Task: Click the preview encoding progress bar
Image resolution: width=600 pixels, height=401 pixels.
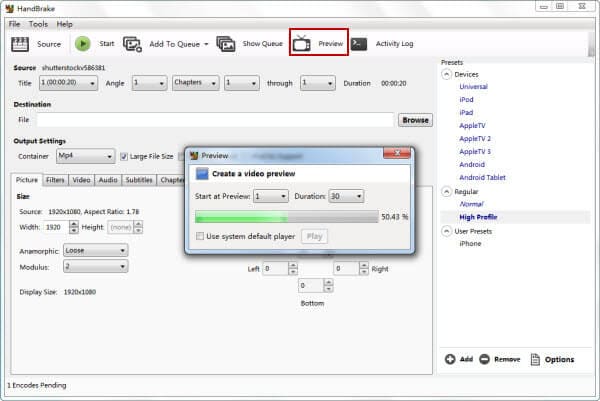Action: coord(287,217)
